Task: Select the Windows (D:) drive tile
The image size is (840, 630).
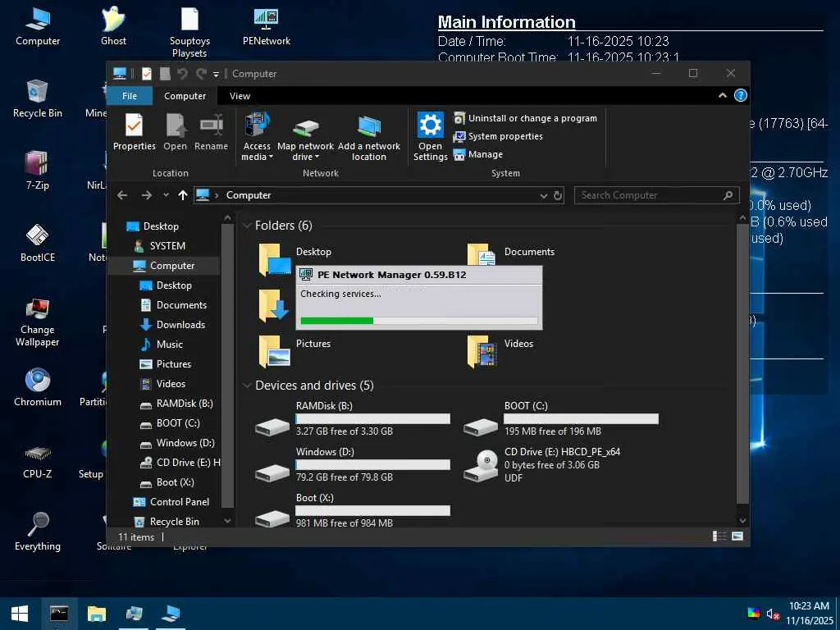Action: click(354, 464)
